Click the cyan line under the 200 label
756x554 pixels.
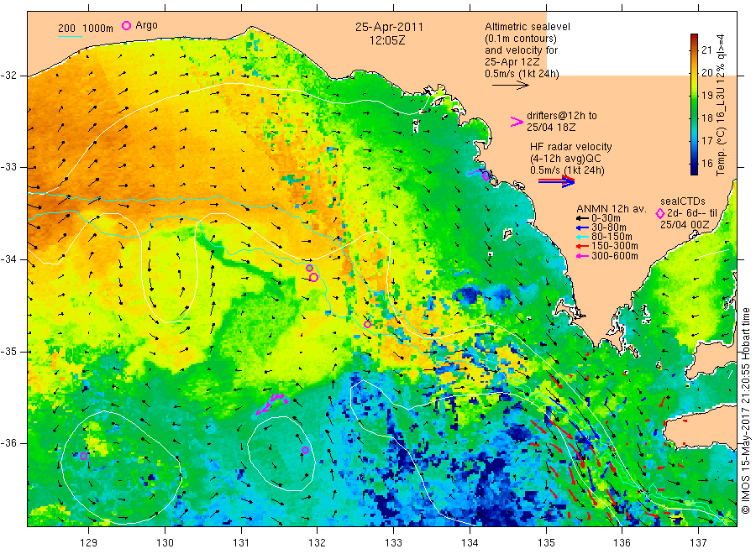pos(70,35)
